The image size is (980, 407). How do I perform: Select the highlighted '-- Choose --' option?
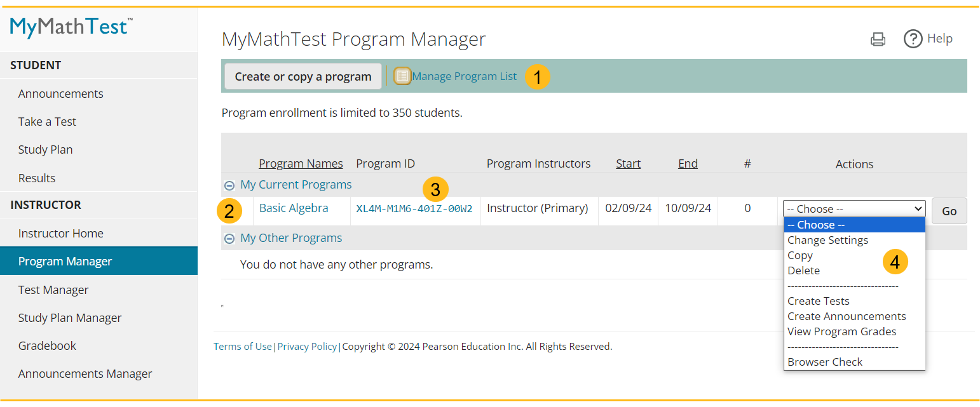pos(854,225)
